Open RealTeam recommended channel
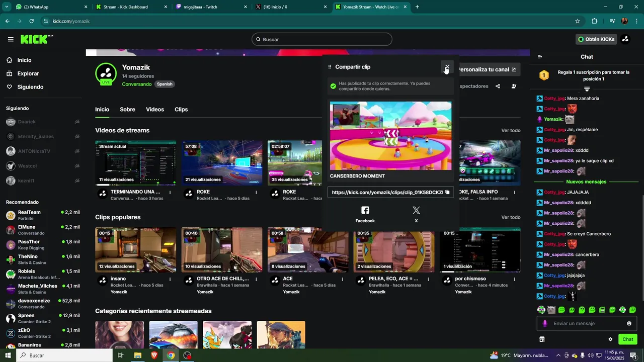644x362 pixels. coord(43,215)
